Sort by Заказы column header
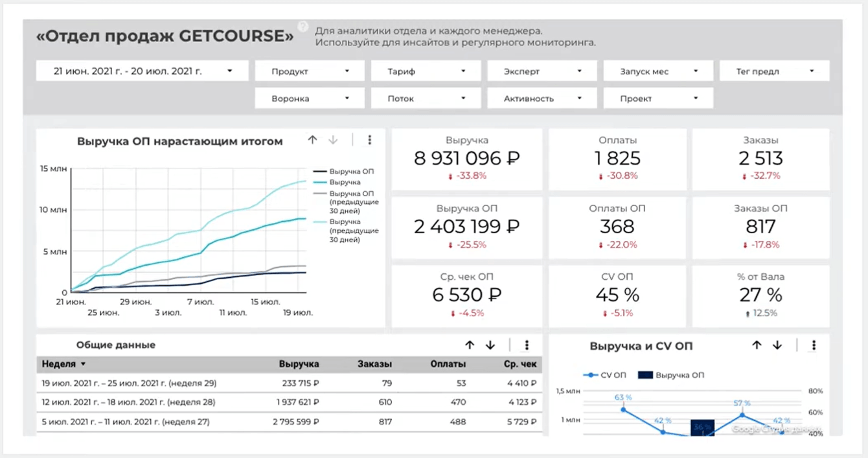The image size is (868, 458). pos(374,365)
